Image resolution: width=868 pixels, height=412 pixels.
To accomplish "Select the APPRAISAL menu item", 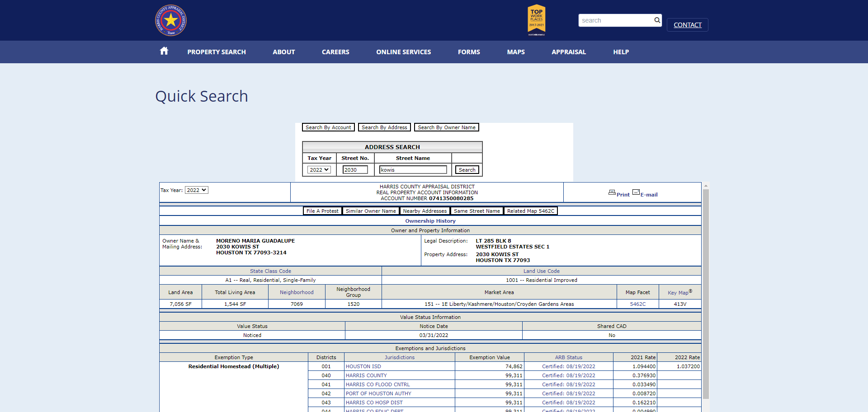I will coord(569,52).
